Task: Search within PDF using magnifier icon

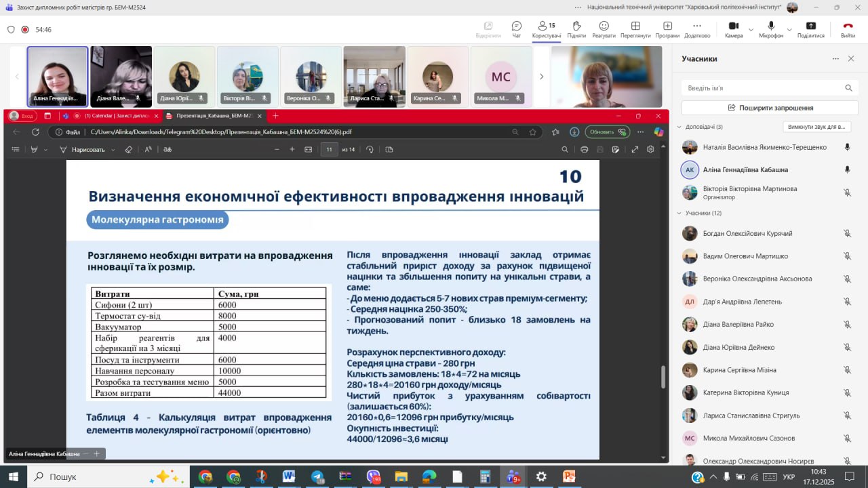Action: (x=565, y=149)
